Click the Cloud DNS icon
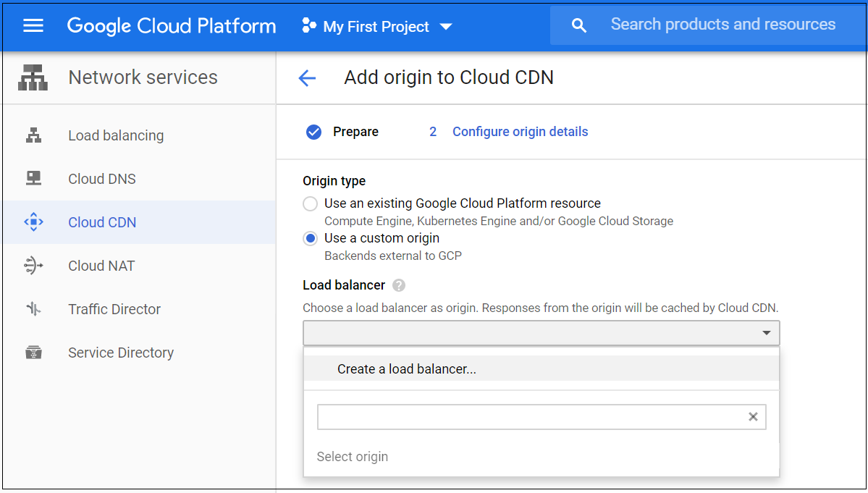The width and height of the screenshot is (868, 493). tap(33, 178)
